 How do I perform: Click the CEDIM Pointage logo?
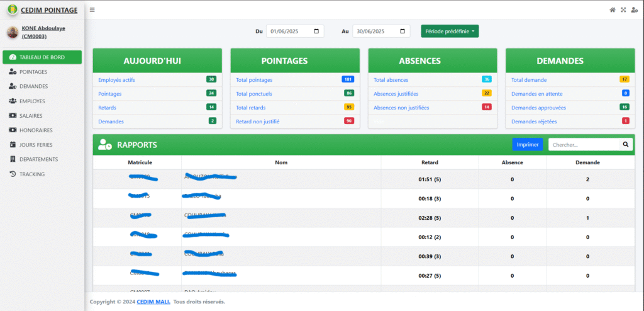click(x=12, y=9)
